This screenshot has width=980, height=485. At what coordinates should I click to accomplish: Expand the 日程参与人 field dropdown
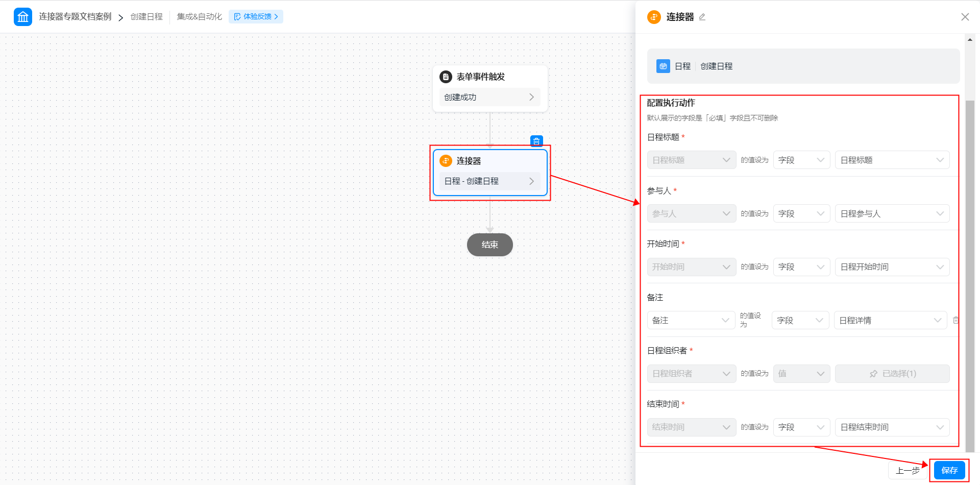[x=892, y=213]
